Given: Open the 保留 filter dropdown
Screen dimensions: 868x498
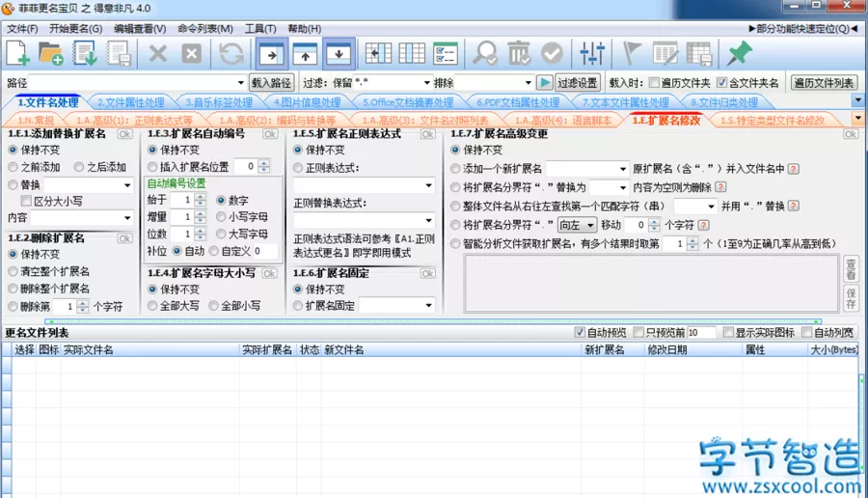Looking at the screenshot, I should point(427,83).
